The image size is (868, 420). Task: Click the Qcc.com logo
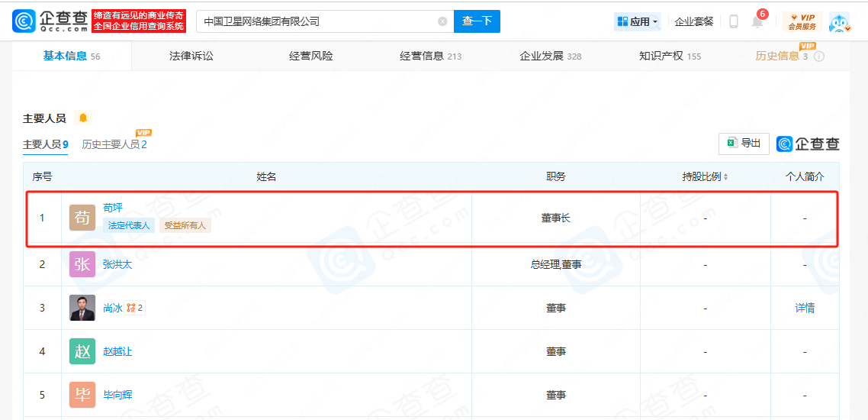[x=50, y=21]
